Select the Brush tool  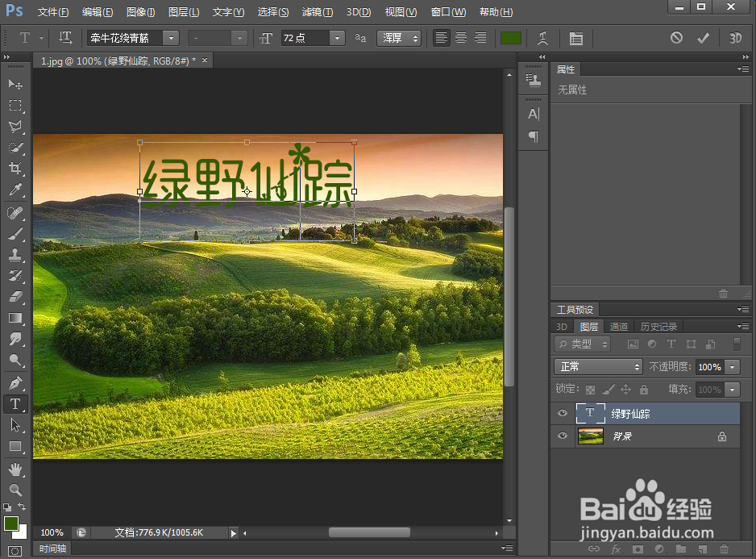[x=16, y=234]
